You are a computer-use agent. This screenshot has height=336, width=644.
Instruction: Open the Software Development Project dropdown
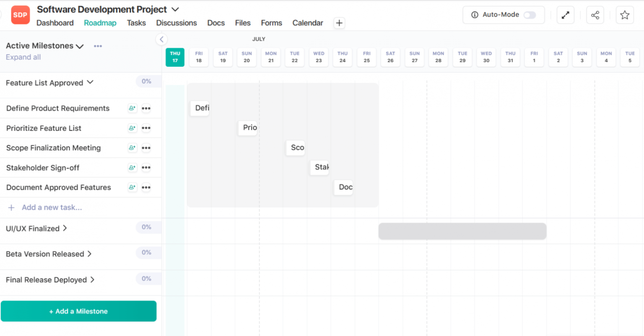pyautogui.click(x=175, y=9)
